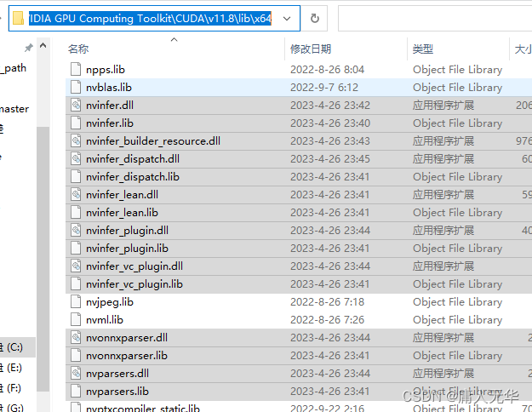The image size is (532, 412).
Task: Click the file icon of nvinfer_vc_plugin.lib
Action: coord(76,283)
